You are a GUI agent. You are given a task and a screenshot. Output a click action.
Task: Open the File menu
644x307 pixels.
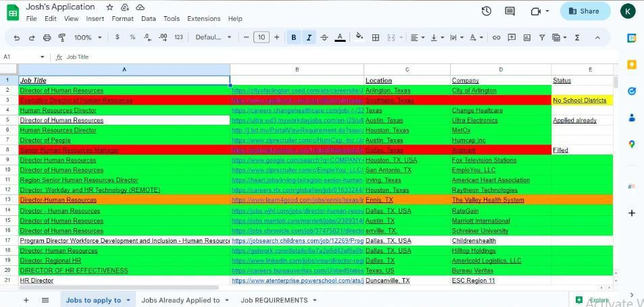(x=31, y=19)
